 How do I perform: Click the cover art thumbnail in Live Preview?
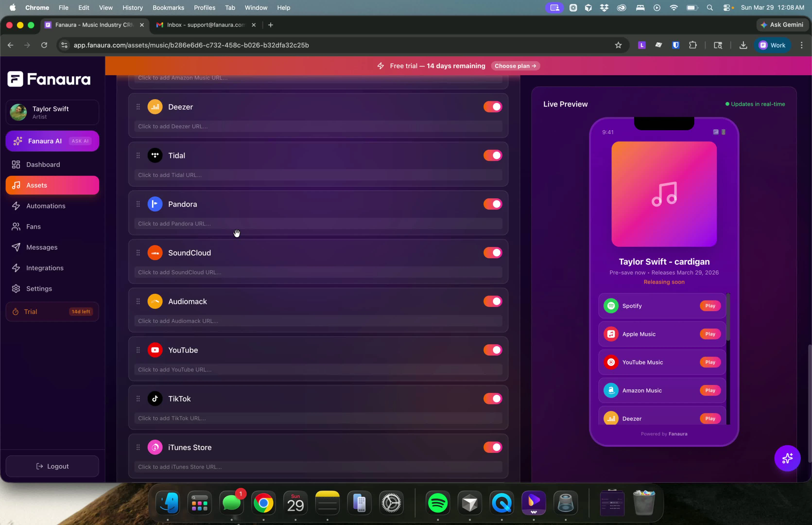(x=664, y=194)
